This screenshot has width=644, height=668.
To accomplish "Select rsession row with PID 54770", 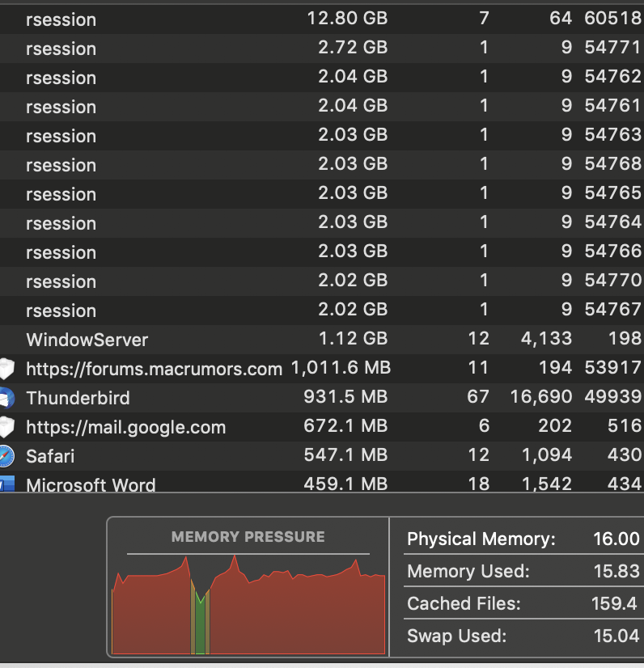I will 322,281.
